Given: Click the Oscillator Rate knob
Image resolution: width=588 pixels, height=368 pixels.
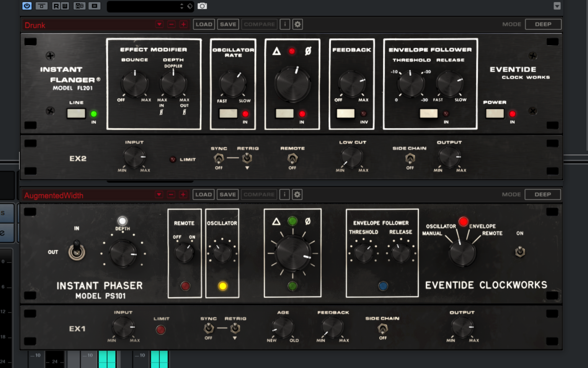Looking at the screenshot, I should (232, 84).
